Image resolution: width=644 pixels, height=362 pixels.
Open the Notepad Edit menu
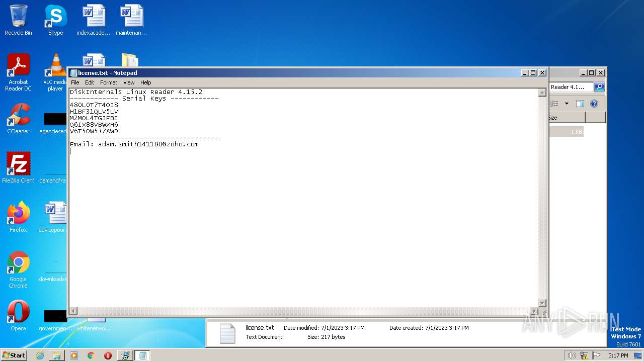pyautogui.click(x=90, y=82)
